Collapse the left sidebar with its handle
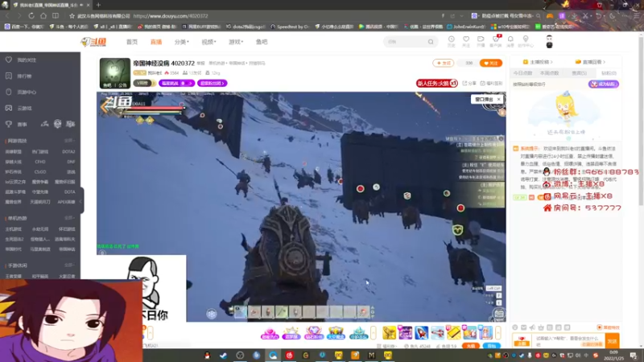Image resolution: width=644 pixels, height=362 pixels. [81, 200]
